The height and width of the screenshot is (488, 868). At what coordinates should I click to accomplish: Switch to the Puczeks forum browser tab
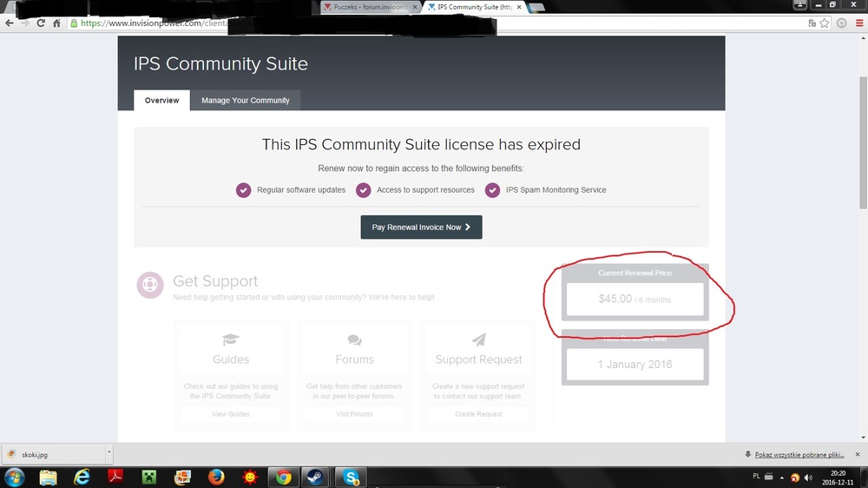click(369, 7)
